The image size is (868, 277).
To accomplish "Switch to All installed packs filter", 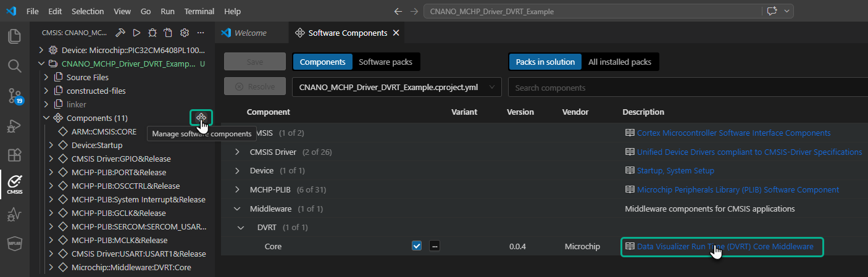I will [x=619, y=62].
